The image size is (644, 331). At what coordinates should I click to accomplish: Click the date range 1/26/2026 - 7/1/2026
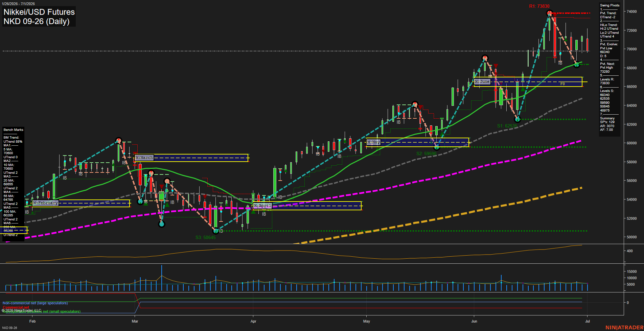18,4
